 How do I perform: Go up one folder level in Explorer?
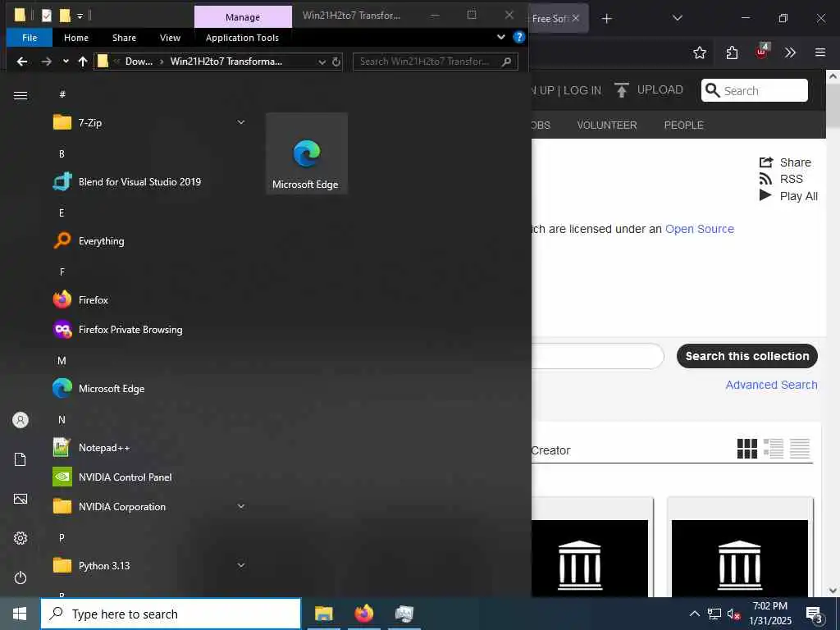pos(83,62)
